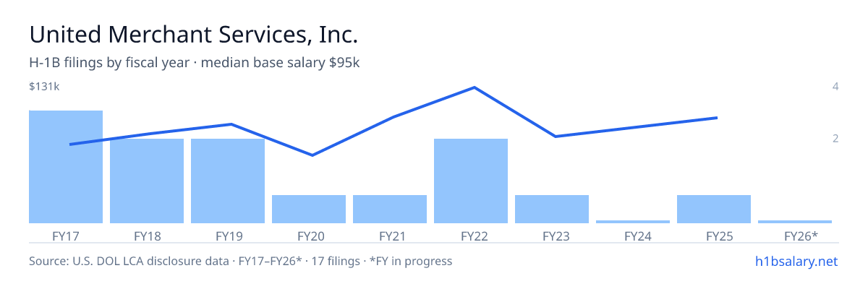Click the FY26* axis label
This screenshot has width=868, height=289.
(x=801, y=236)
